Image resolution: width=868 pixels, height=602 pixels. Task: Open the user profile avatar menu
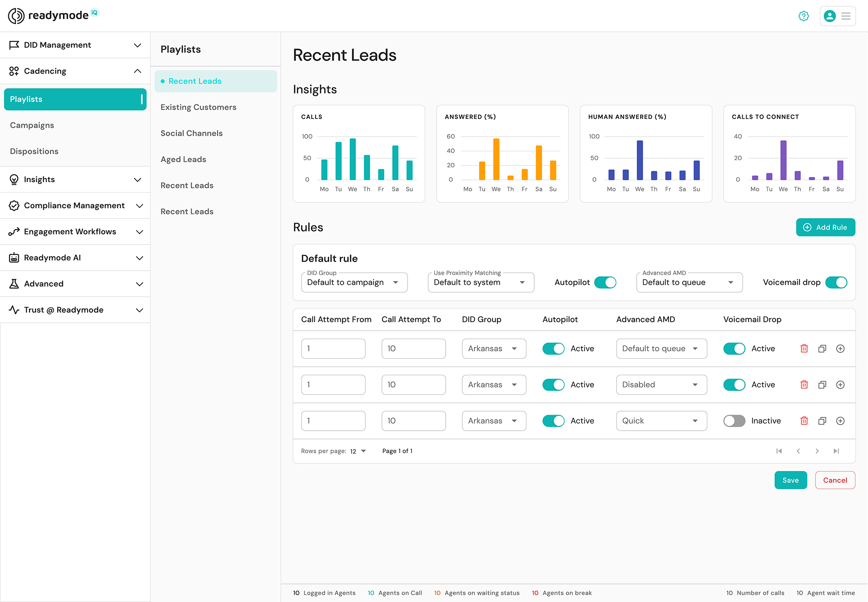click(x=829, y=16)
